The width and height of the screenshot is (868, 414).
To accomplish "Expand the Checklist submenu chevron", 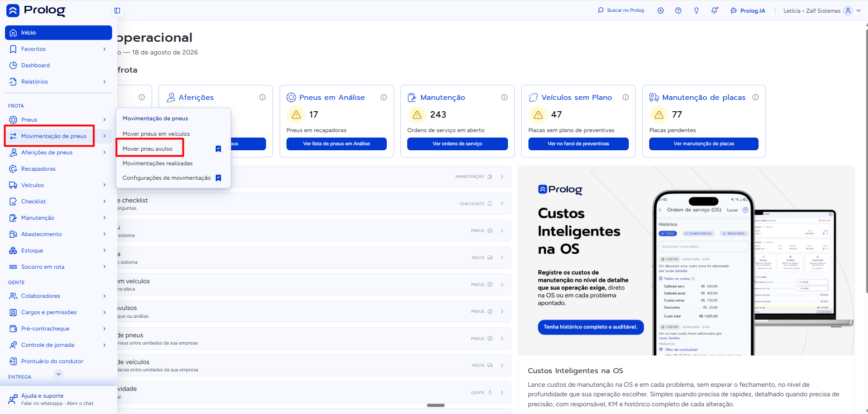I will (104, 202).
